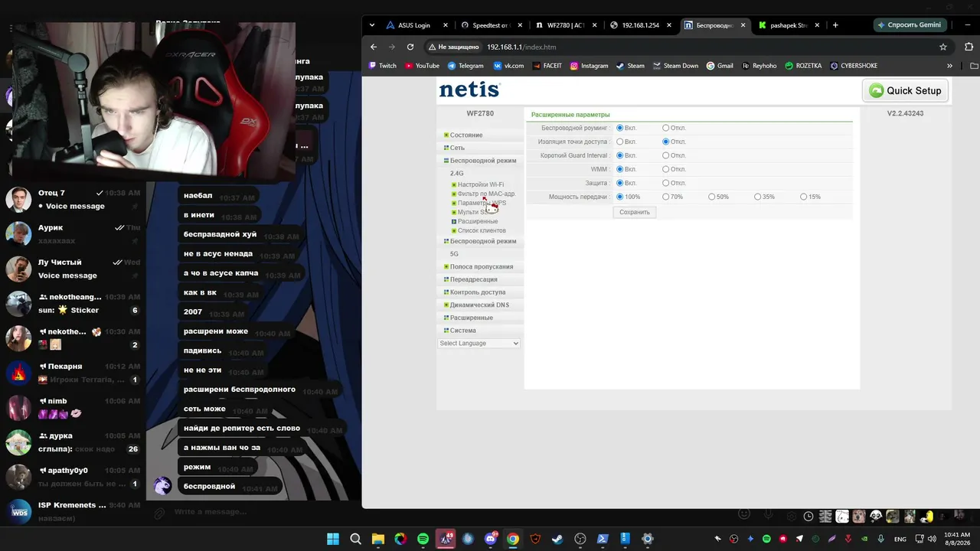Click the Сохранить save button
Viewport: 980px width, 551px height.
pyautogui.click(x=635, y=212)
